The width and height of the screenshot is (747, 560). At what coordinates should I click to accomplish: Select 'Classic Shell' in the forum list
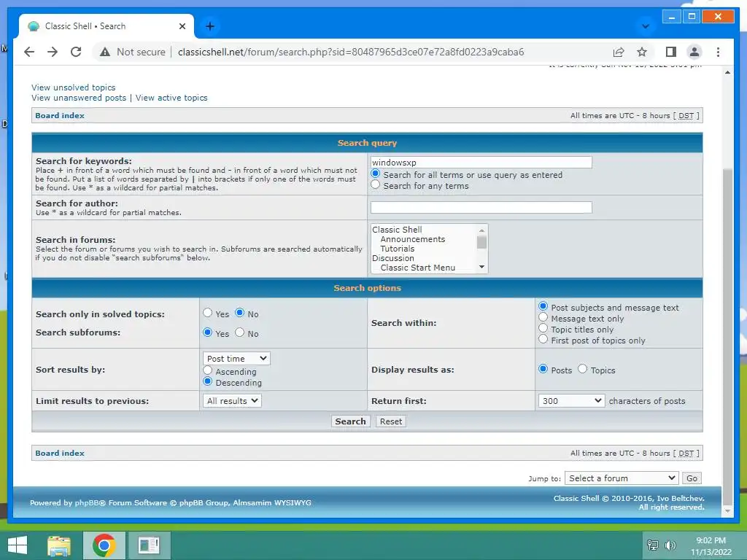(x=397, y=230)
